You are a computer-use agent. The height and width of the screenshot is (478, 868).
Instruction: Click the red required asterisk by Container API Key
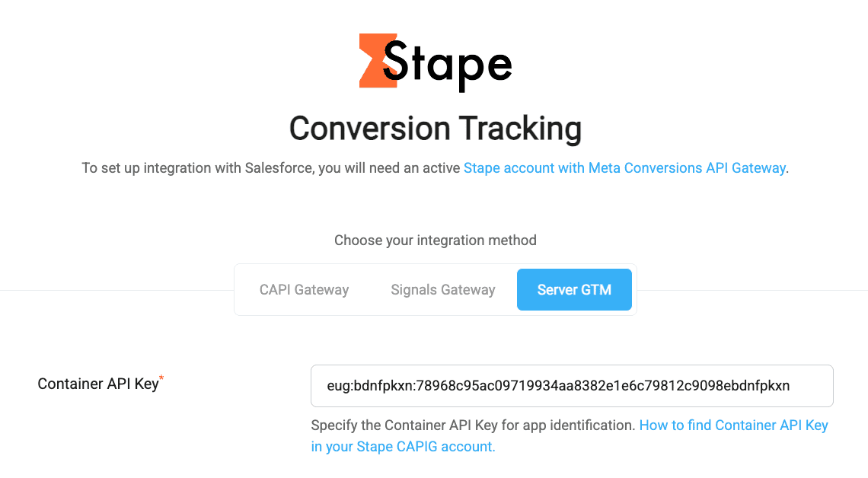coord(162,378)
